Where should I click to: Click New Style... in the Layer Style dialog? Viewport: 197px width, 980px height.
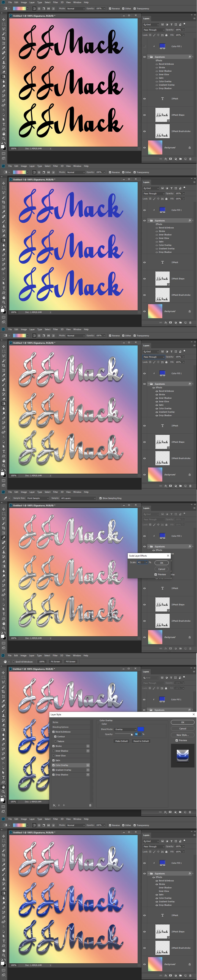click(x=183, y=735)
